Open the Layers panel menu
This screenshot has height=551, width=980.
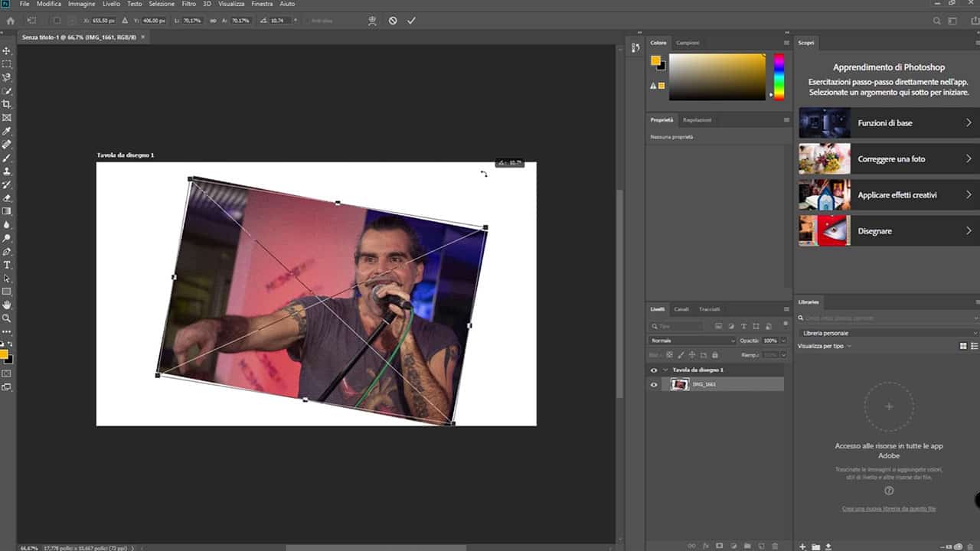[x=786, y=309]
